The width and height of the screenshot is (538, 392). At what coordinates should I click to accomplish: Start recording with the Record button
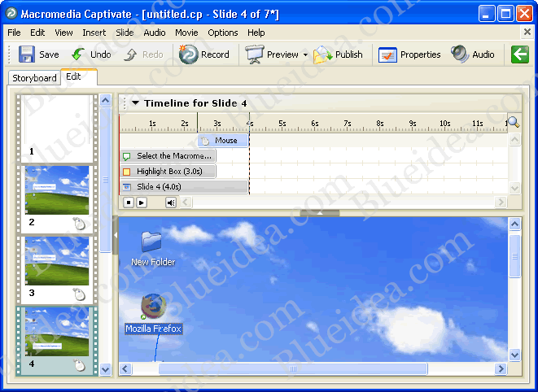coord(203,54)
